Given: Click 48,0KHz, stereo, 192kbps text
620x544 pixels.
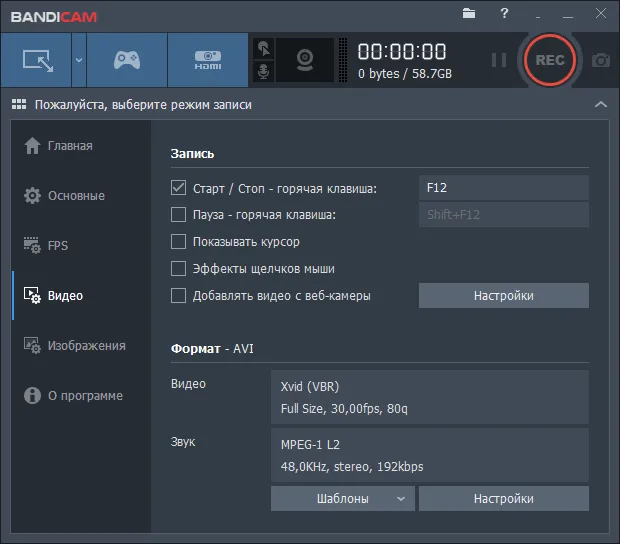Looking at the screenshot, I should (x=352, y=467).
